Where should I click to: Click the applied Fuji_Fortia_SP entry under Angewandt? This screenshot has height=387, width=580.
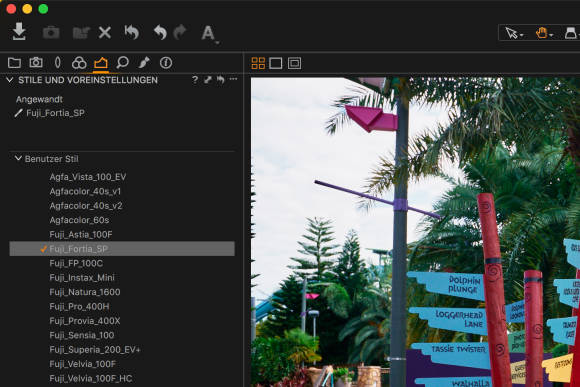[x=55, y=113]
